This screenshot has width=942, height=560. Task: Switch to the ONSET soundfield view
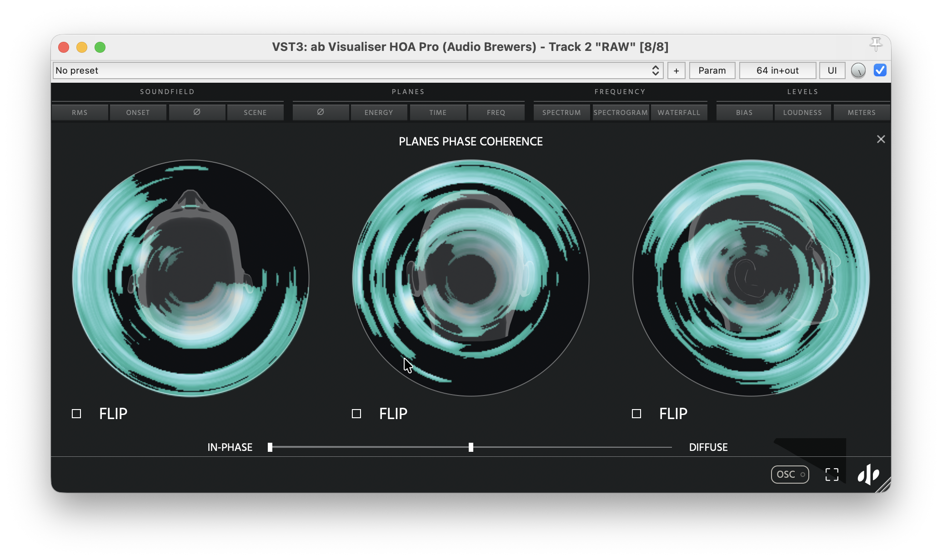138,112
